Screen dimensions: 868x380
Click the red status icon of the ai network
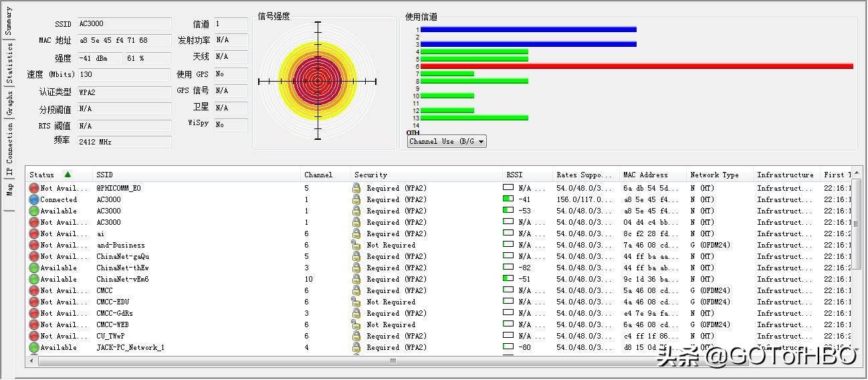pyautogui.click(x=34, y=233)
